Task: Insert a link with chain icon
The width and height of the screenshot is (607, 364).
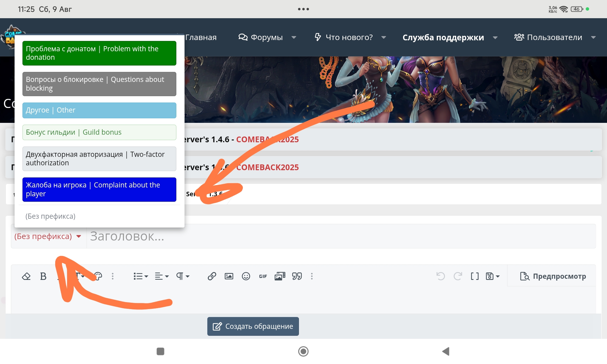Action: point(212,276)
